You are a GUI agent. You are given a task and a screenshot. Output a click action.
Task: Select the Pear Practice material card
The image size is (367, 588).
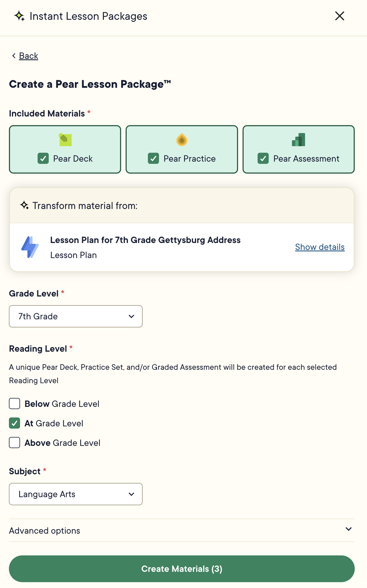click(x=182, y=149)
